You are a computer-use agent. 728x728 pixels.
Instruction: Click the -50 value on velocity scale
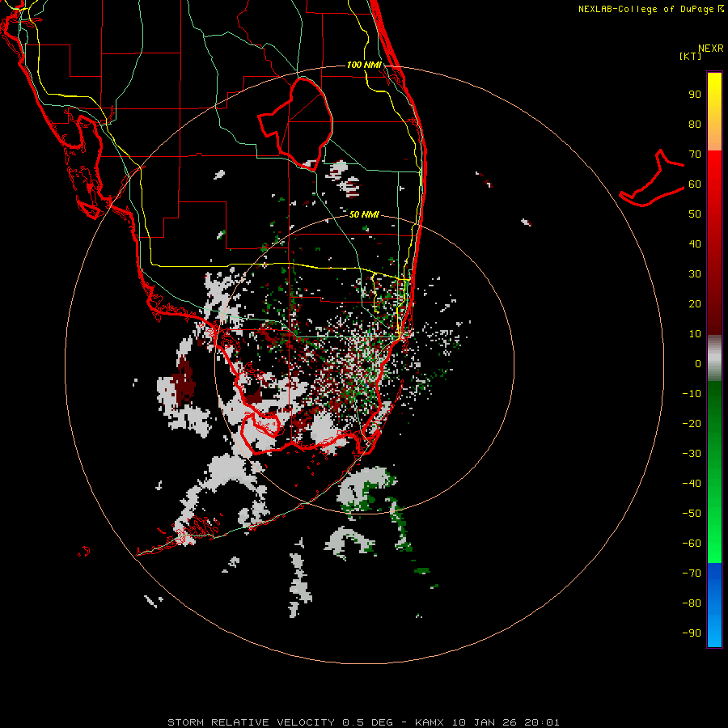[x=692, y=514]
